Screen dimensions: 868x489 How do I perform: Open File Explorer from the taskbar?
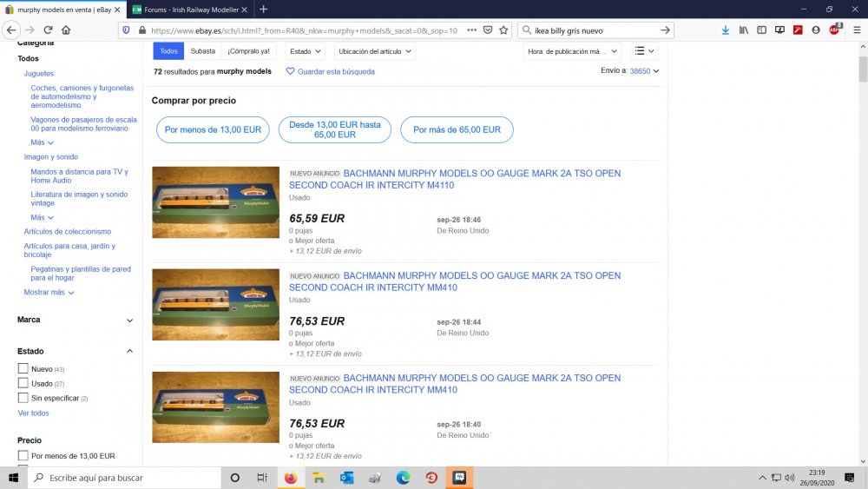(x=319, y=478)
